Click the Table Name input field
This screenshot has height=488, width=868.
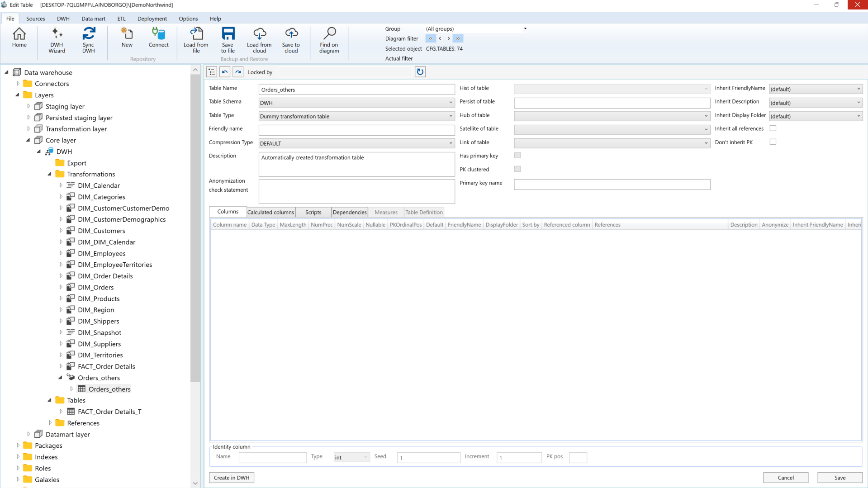356,90
